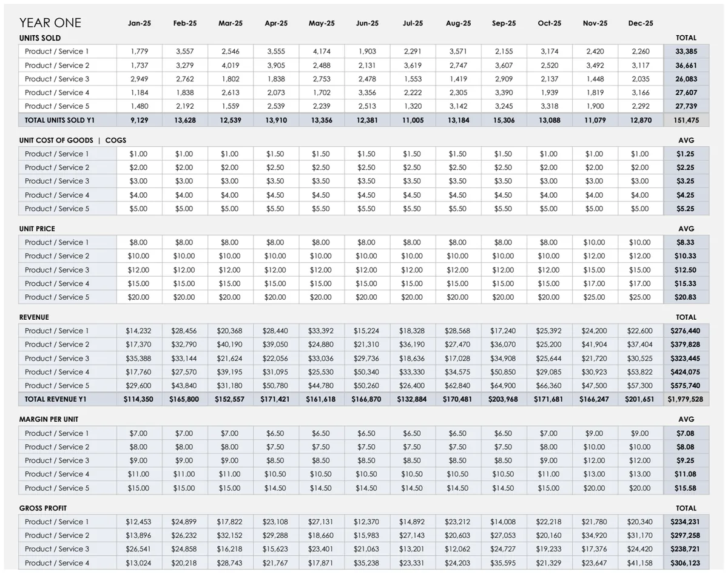The image size is (728, 574).
Task: Select margin average $9.25 cell
Action: pyautogui.click(x=686, y=461)
